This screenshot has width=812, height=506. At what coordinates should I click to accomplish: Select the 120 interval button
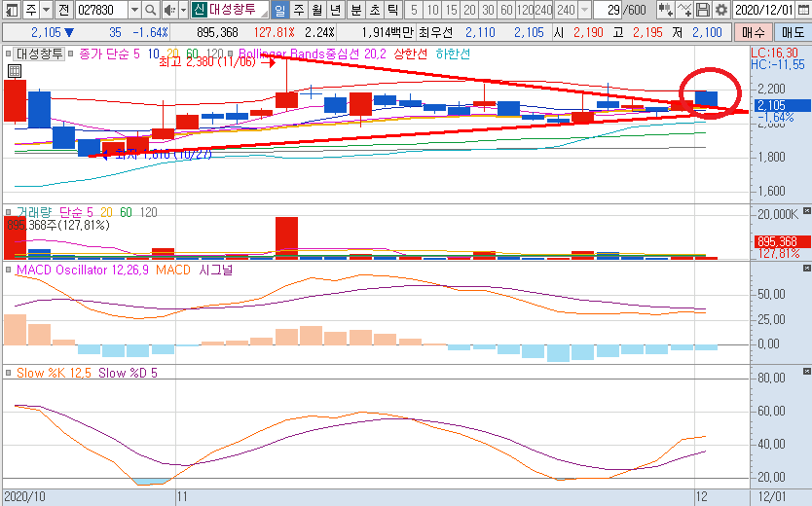click(x=525, y=10)
